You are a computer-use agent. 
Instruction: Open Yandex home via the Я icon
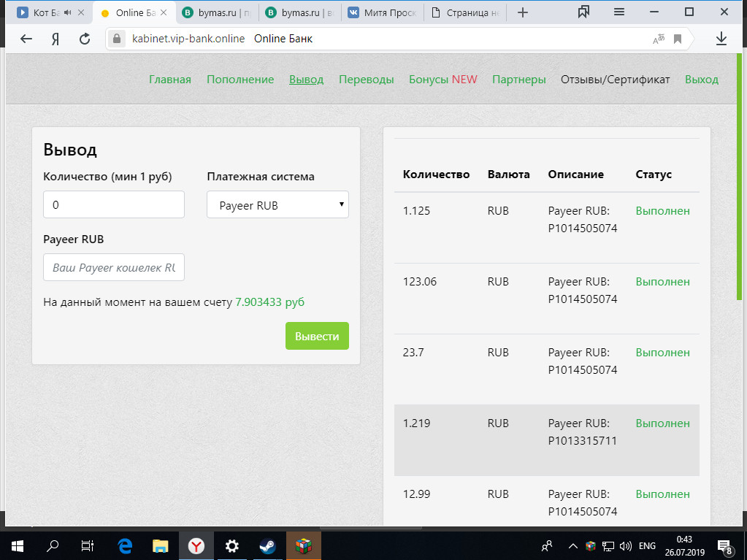click(x=55, y=39)
